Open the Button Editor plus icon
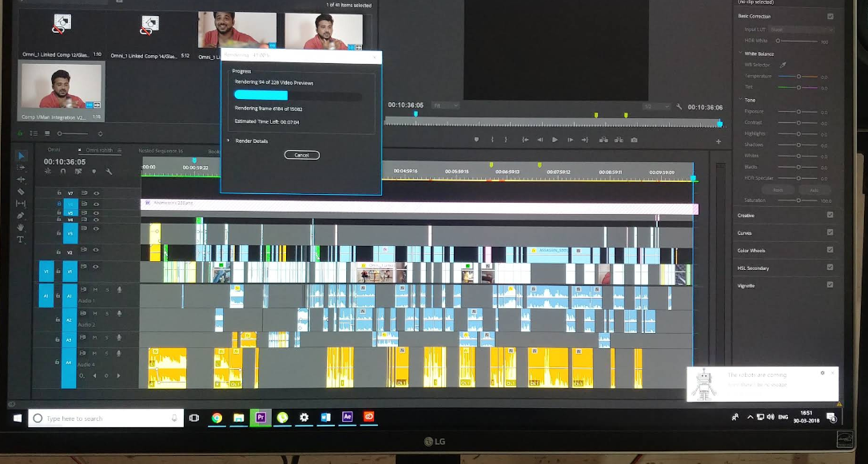 [x=719, y=141]
